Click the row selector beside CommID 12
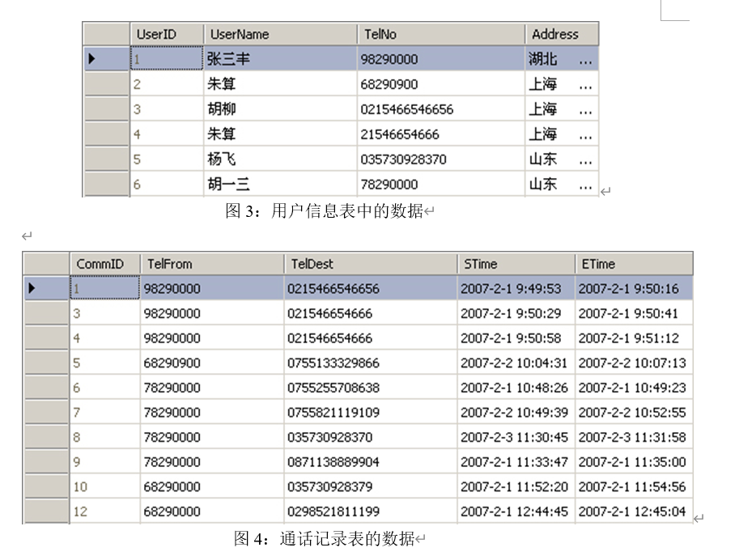Screen dimensions: 756x556 click(46, 511)
